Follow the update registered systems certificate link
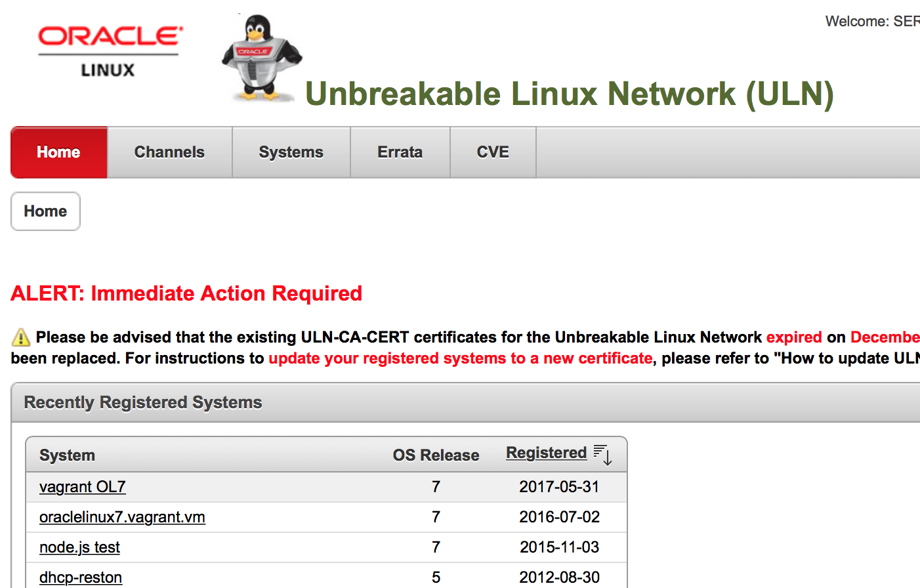The height and width of the screenshot is (588, 920). pos(460,358)
